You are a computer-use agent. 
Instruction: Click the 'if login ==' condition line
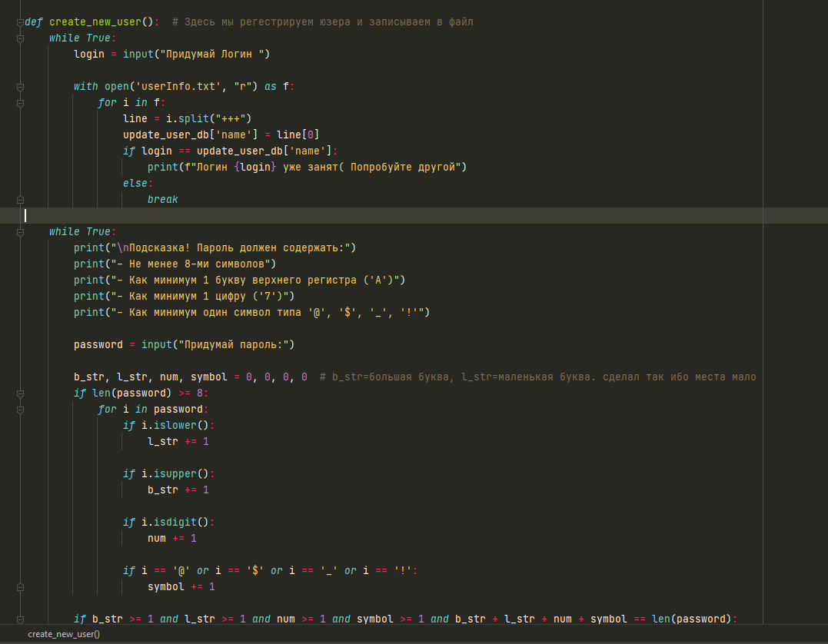pyautogui.click(x=230, y=151)
